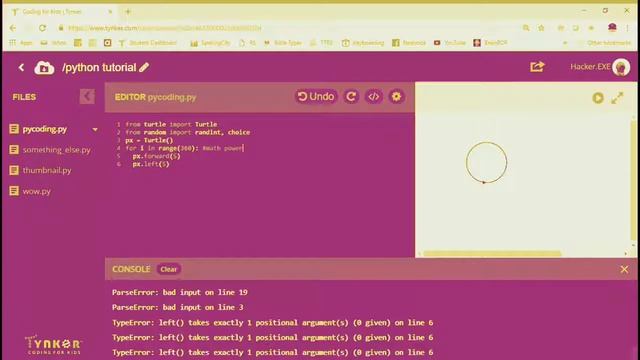Click the address bar URL
Image resolution: width=640 pixels, height=360 pixels.
coord(164,28)
